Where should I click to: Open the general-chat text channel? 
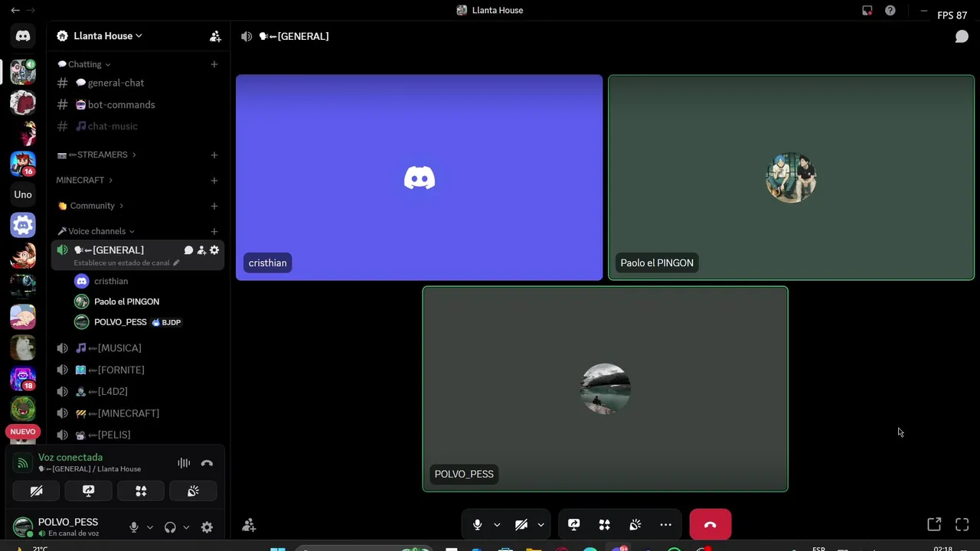[x=138, y=83]
